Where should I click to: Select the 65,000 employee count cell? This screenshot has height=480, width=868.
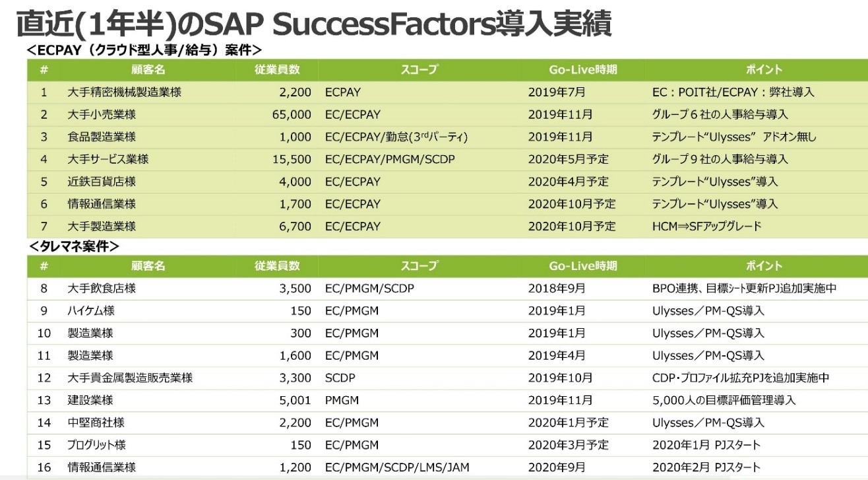tap(291, 115)
